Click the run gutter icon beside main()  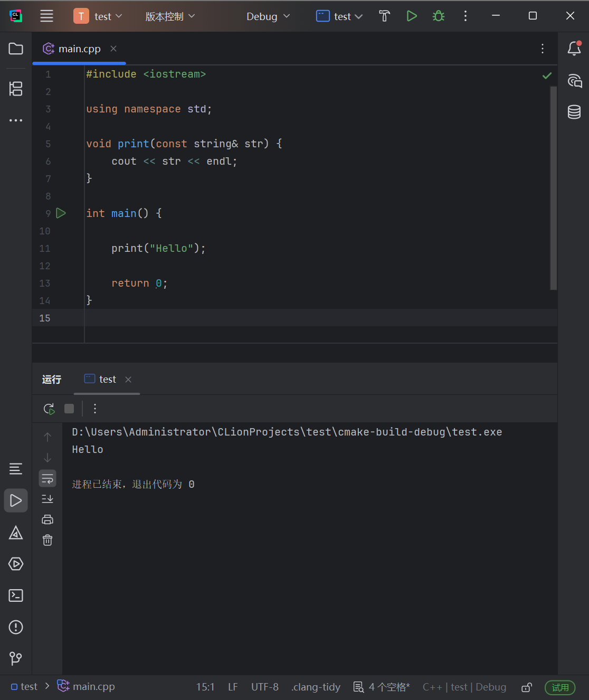[61, 213]
